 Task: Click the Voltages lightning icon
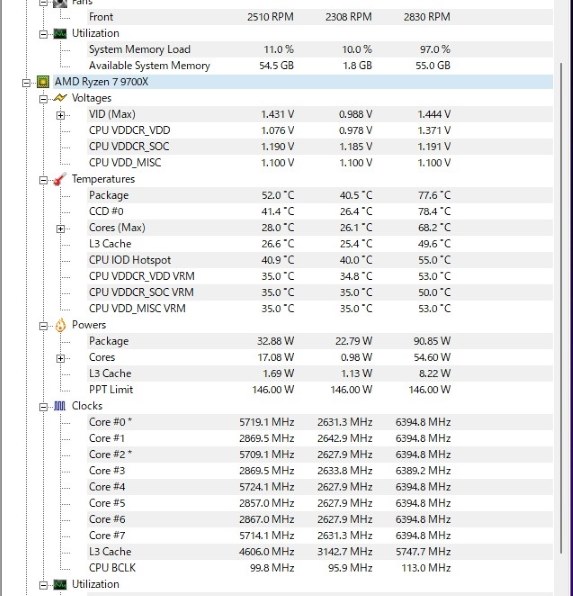tap(60, 98)
